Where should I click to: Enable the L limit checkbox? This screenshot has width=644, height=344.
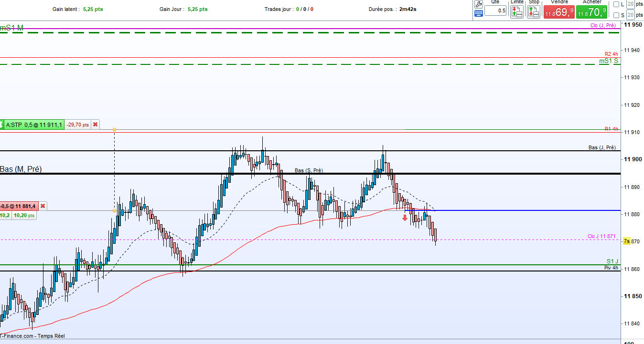point(616,4)
